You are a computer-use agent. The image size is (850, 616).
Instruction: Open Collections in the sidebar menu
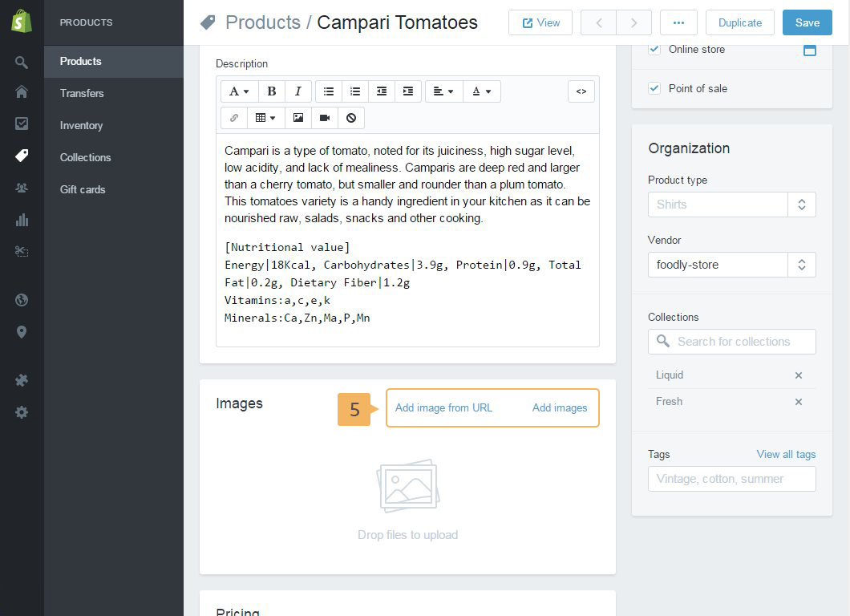[x=85, y=157]
